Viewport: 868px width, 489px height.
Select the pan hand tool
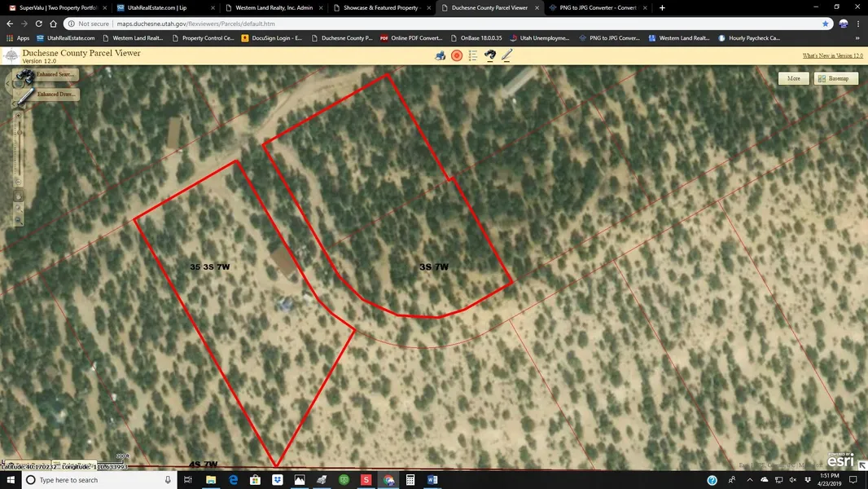(x=18, y=196)
